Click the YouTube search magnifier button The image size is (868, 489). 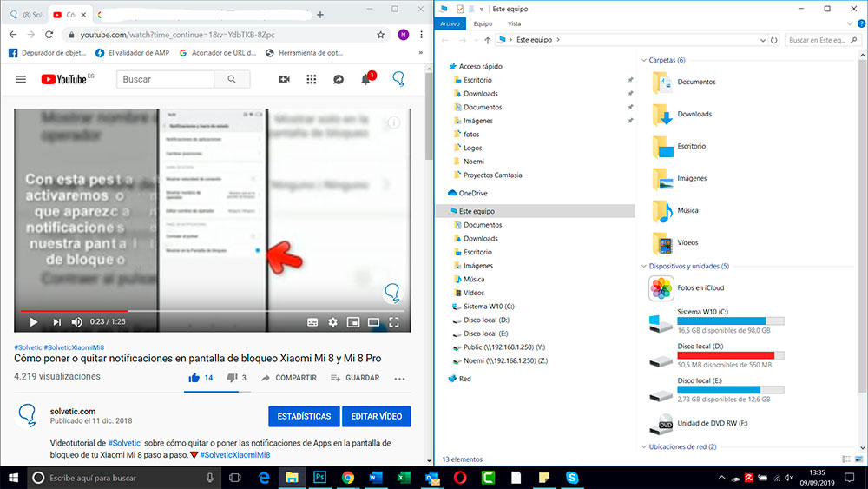[232, 79]
